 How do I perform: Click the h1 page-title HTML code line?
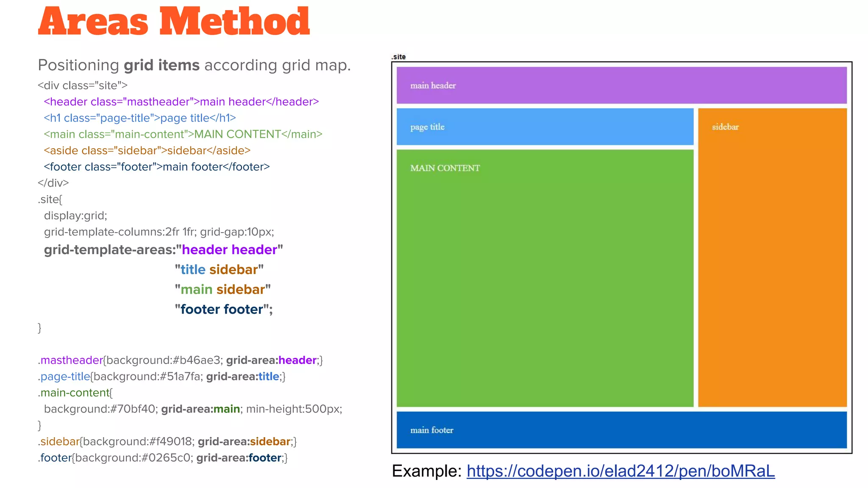pos(139,118)
